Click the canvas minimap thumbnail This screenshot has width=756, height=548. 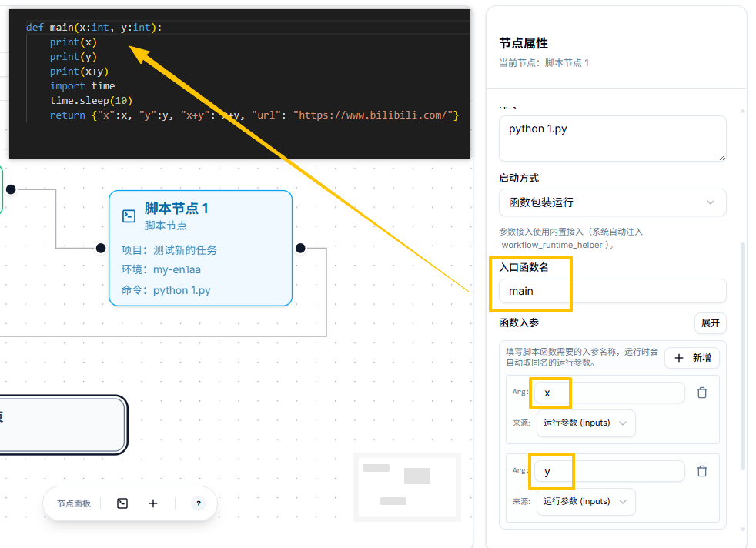tap(407, 486)
